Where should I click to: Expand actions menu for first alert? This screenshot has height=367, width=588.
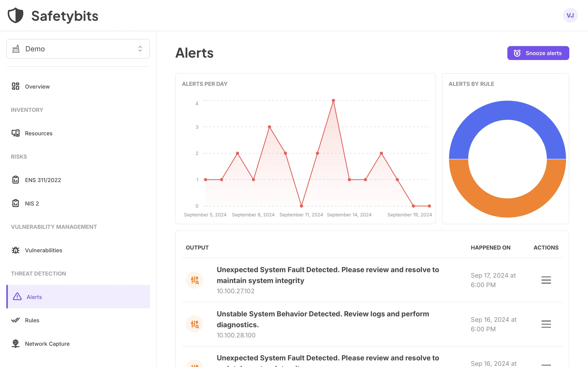(546, 280)
